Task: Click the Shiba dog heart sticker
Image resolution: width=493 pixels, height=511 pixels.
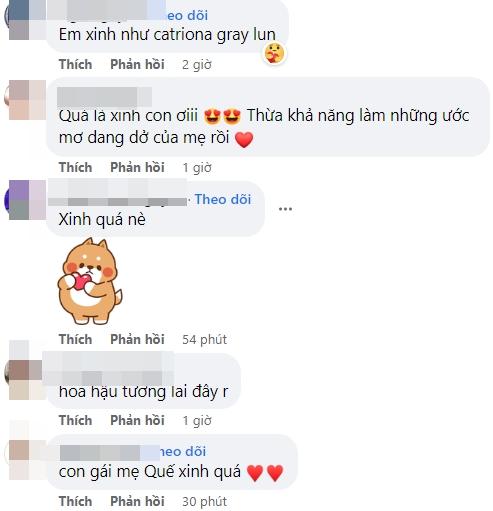Action: (x=90, y=281)
